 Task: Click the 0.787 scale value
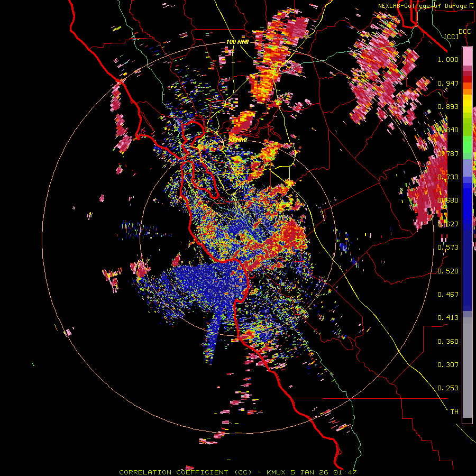click(x=448, y=153)
